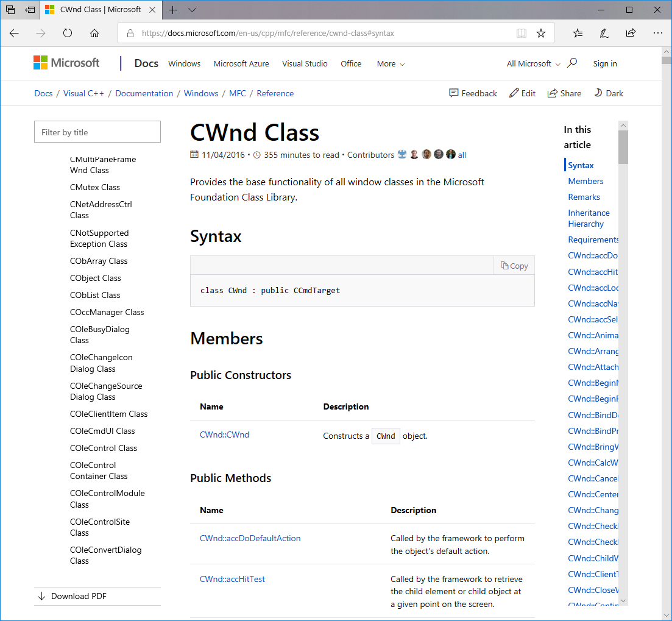Jump to Requirements in article nav
This screenshot has width=672, height=621.
click(x=593, y=240)
